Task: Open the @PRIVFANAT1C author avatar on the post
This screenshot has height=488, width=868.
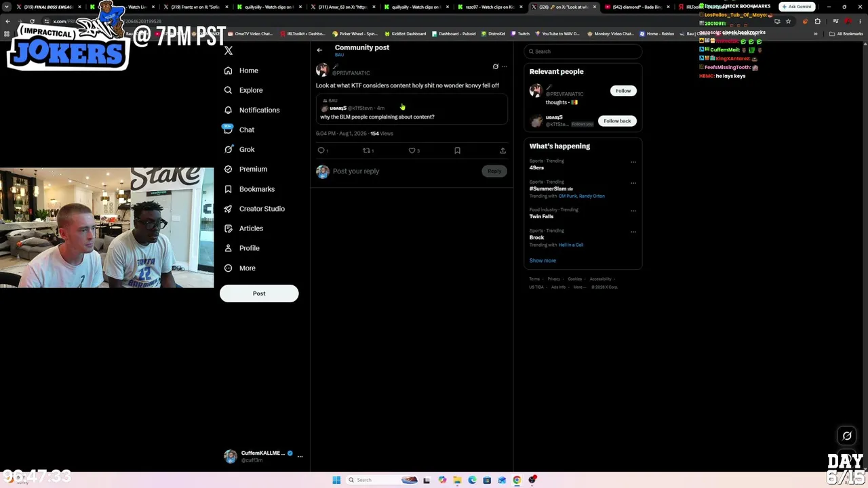Action: (x=322, y=70)
